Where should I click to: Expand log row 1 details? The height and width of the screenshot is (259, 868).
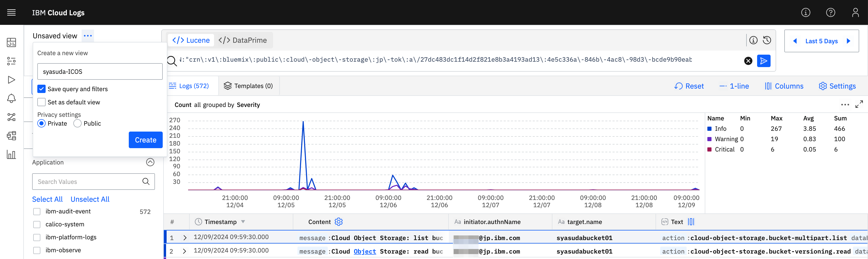click(185, 238)
